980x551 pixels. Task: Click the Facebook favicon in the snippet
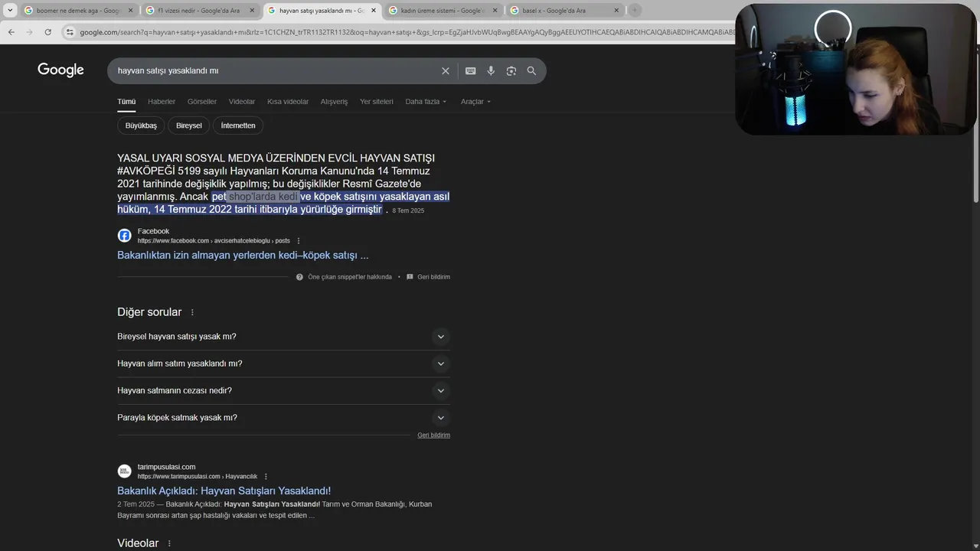click(124, 236)
